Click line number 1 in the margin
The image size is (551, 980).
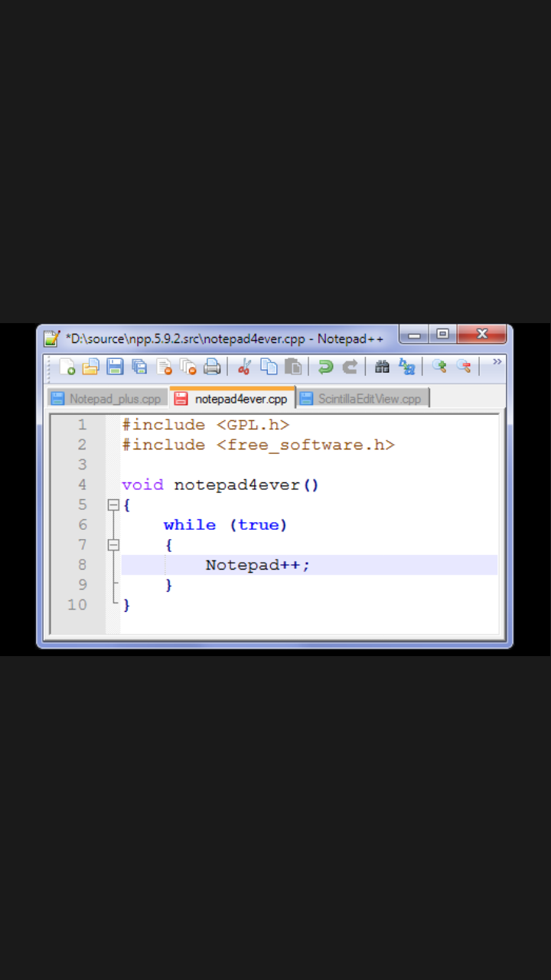pyautogui.click(x=82, y=425)
